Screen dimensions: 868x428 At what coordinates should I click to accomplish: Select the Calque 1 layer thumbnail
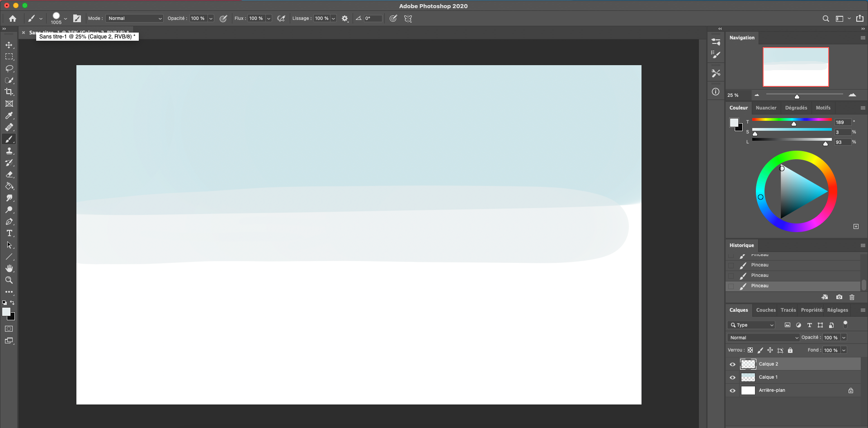(748, 377)
